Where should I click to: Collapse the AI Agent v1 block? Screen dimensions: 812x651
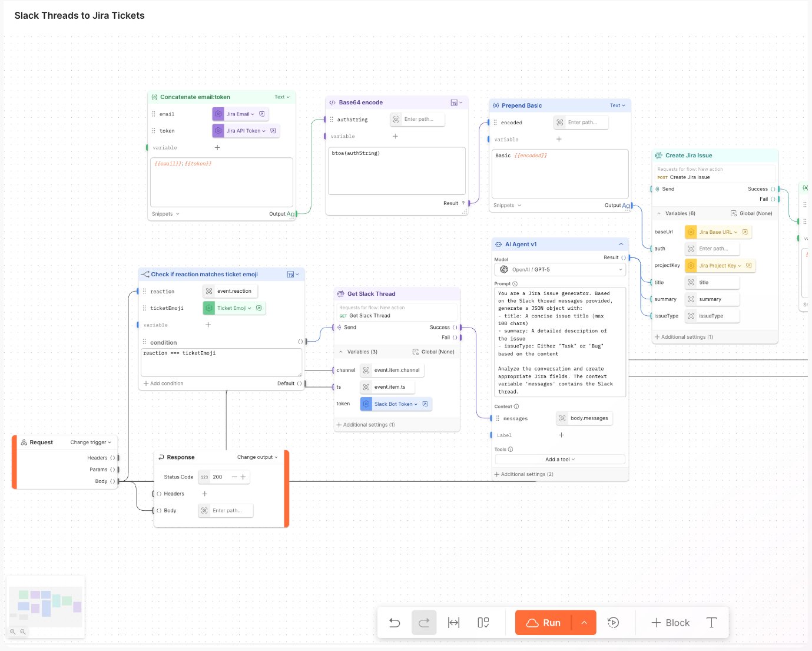tap(621, 244)
